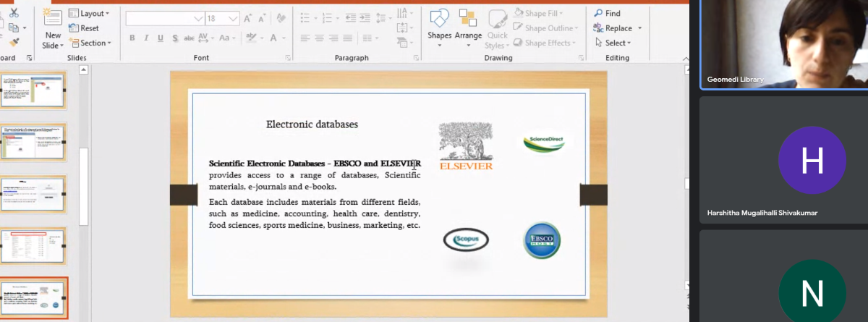
Task: Open Quick Styles gallery
Action: pyautogui.click(x=497, y=29)
